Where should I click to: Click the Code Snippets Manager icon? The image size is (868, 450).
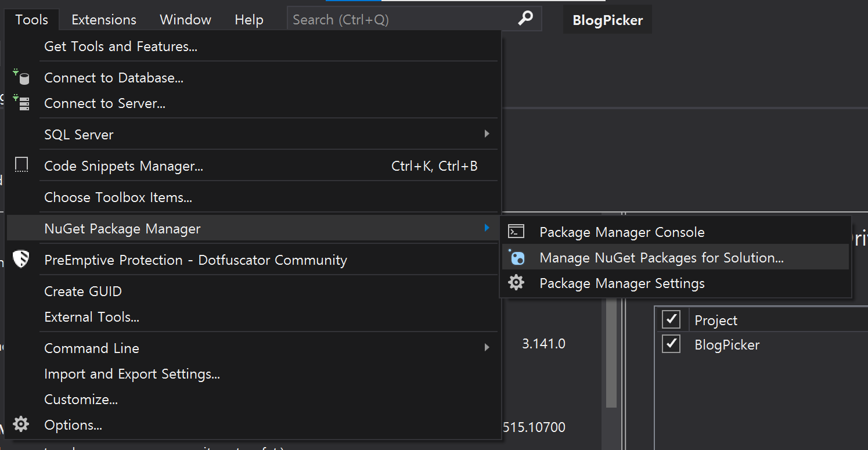pos(21,165)
